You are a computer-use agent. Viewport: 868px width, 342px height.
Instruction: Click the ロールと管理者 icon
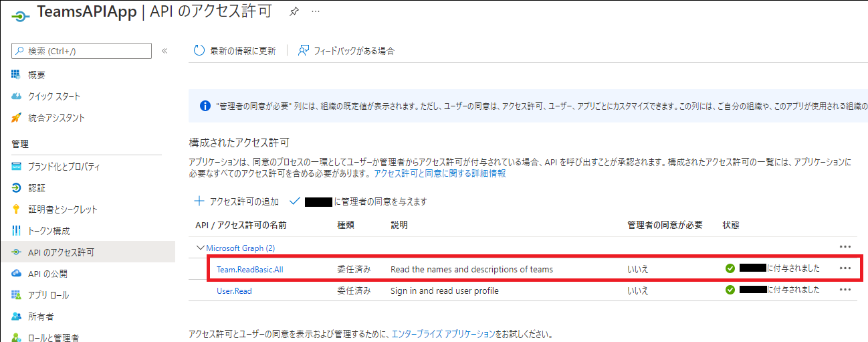point(17,337)
